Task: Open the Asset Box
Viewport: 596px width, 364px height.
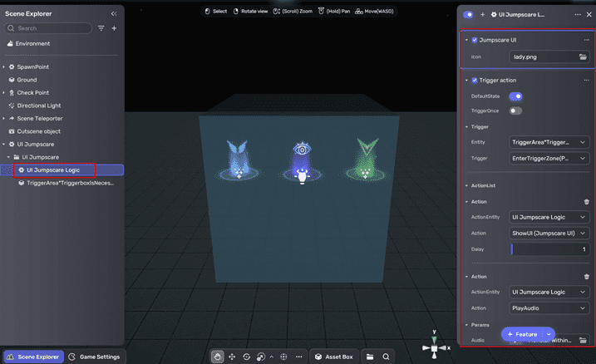Action: pos(333,357)
